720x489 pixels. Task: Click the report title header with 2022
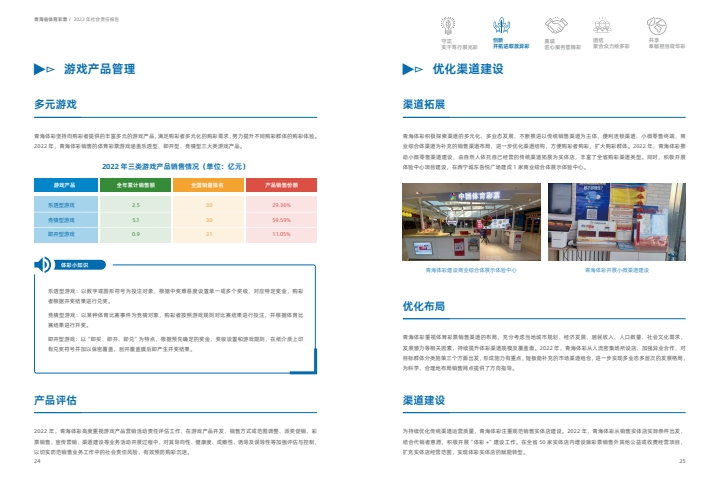pos(76,19)
